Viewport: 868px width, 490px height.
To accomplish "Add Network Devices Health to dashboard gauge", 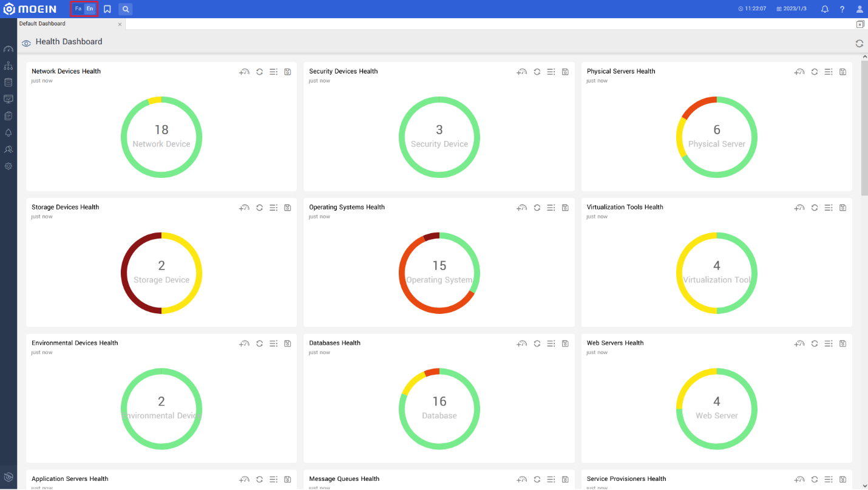I will (245, 72).
